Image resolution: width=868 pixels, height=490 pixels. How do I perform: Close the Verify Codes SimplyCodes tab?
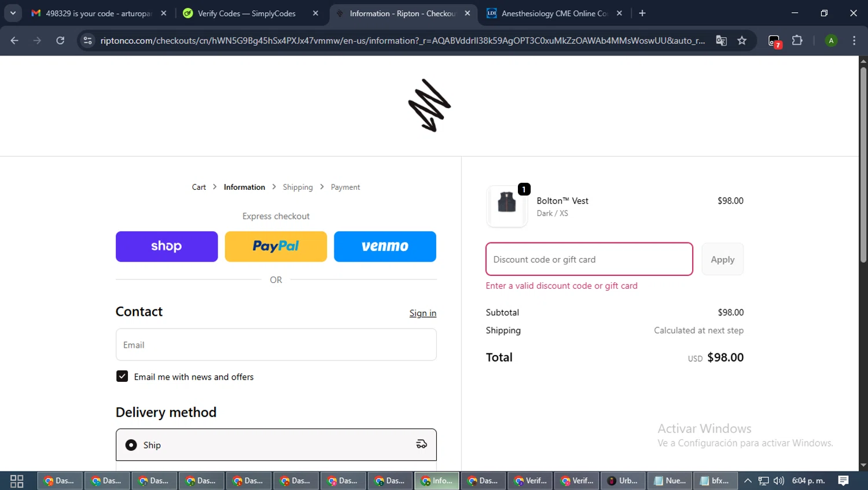315,13
